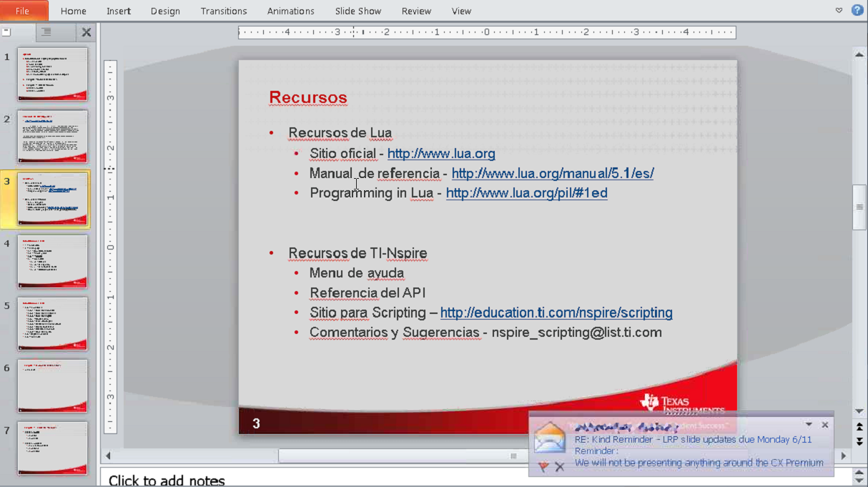The image size is (868, 487).
Task: Open the Transitions ribbon tab
Action: tap(224, 11)
